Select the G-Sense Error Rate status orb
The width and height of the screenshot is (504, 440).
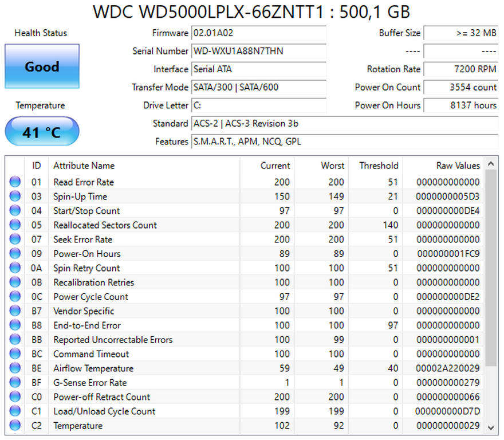coord(15,383)
